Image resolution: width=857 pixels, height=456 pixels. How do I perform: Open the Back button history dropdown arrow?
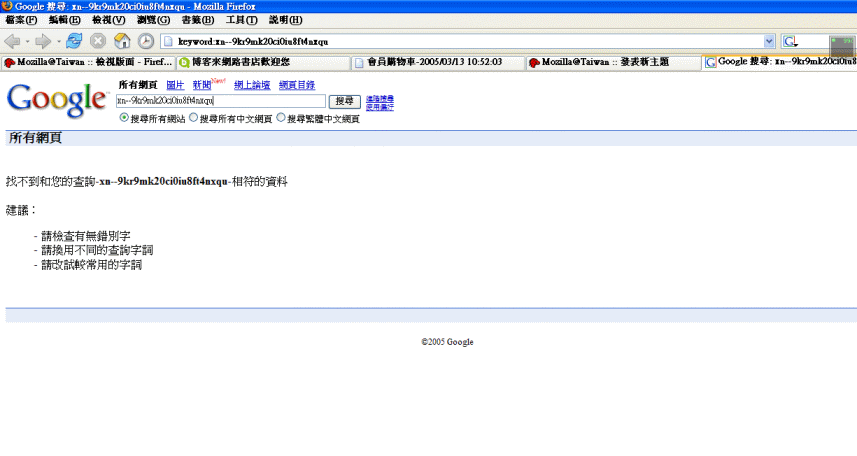coord(27,42)
